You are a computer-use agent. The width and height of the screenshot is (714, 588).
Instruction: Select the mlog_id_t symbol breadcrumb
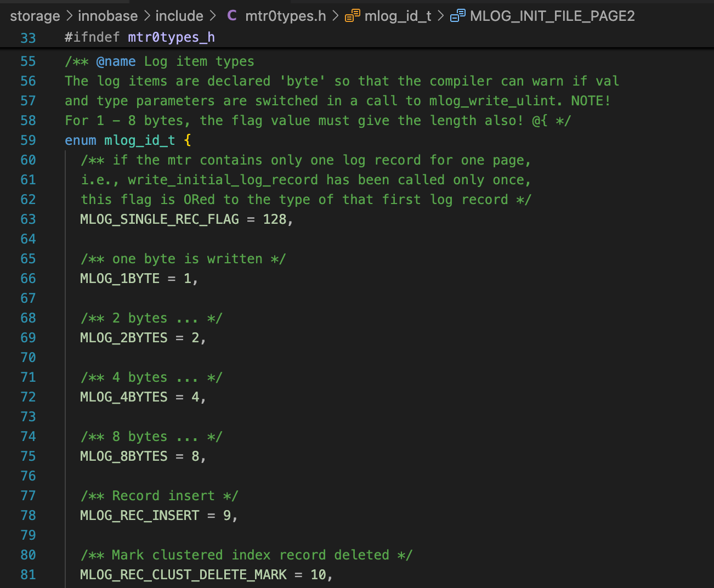[398, 16]
